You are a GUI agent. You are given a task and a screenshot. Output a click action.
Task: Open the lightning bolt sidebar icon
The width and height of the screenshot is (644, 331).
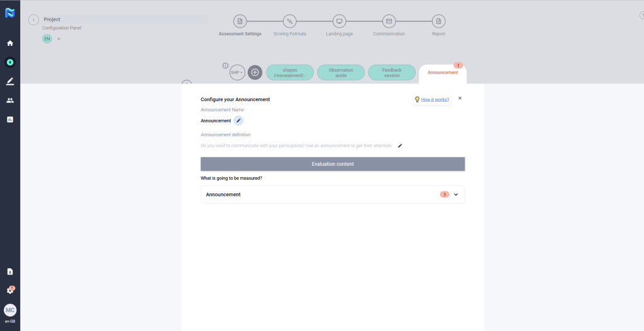coord(10,62)
